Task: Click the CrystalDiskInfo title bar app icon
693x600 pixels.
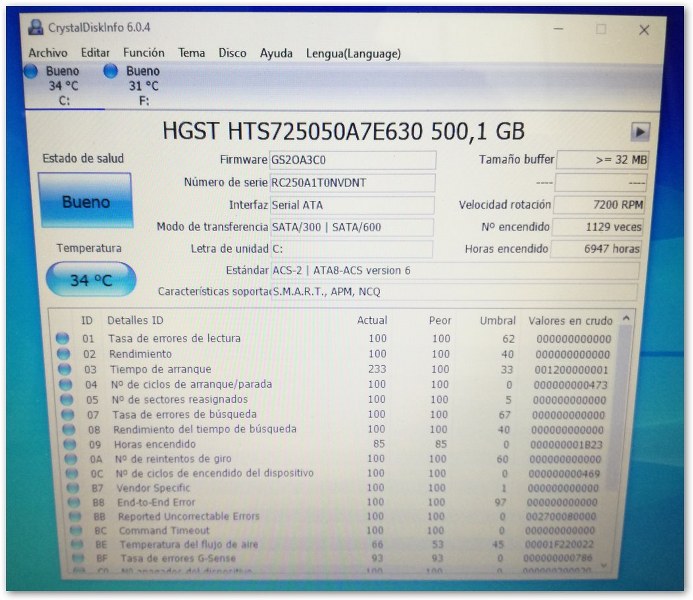Action: [35, 27]
